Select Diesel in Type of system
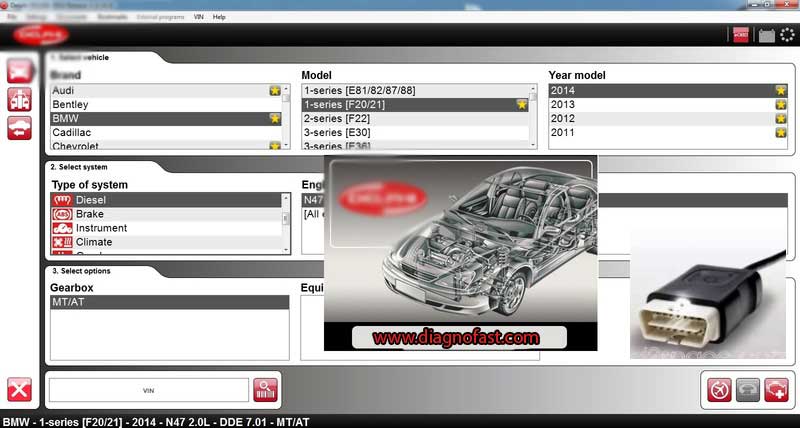Viewport: 800px width, 428px height. click(x=166, y=200)
